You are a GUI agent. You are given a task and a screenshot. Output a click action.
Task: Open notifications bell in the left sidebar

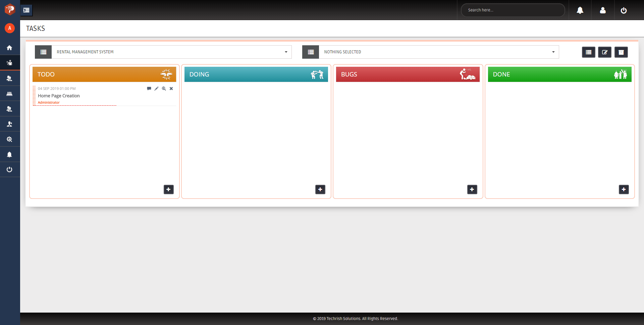[9, 154]
